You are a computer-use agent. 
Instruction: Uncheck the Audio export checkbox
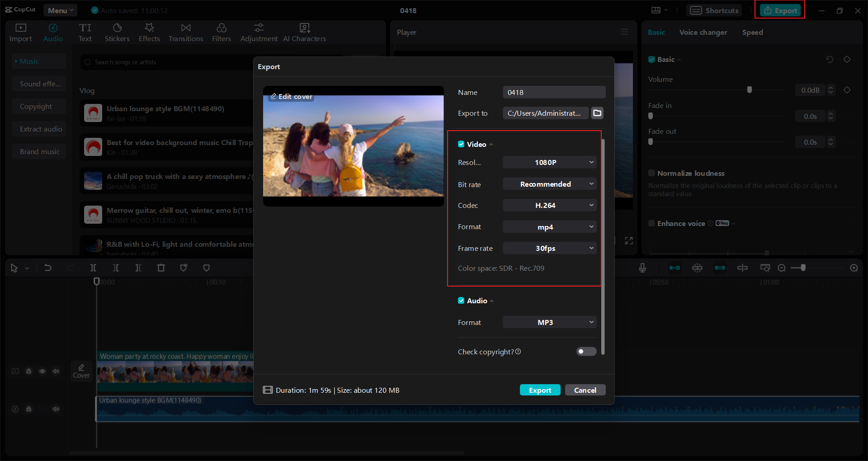click(461, 301)
